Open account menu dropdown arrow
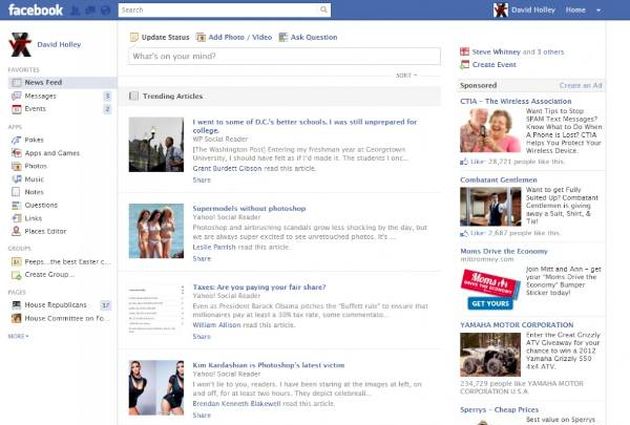The height and width of the screenshot is (425, 630). tap(599, 10)
